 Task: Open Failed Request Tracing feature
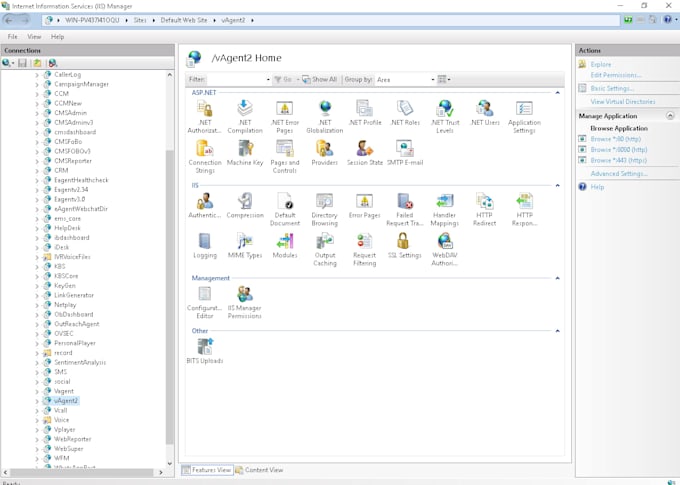pos(405,209)
